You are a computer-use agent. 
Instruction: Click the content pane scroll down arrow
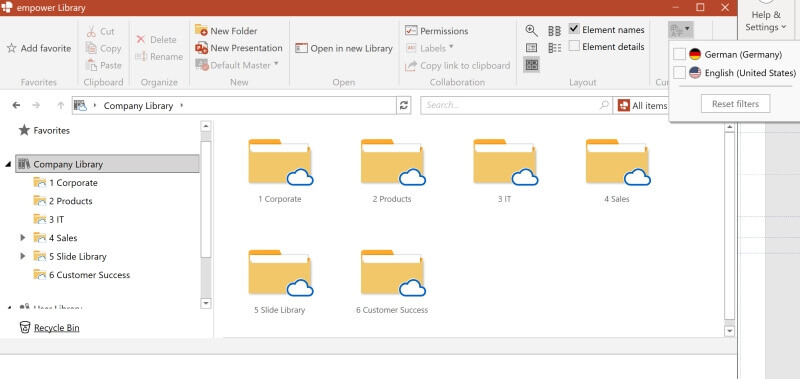(x=730, y=331)
